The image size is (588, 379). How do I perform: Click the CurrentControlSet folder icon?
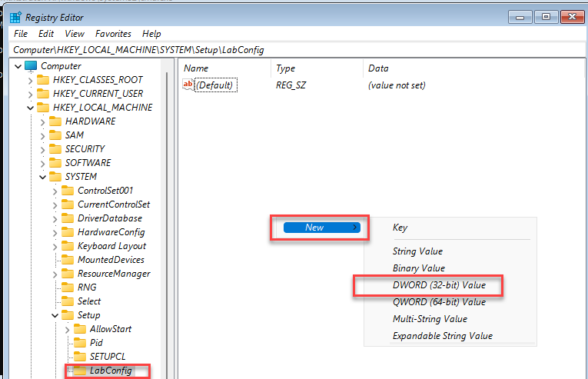68,204
